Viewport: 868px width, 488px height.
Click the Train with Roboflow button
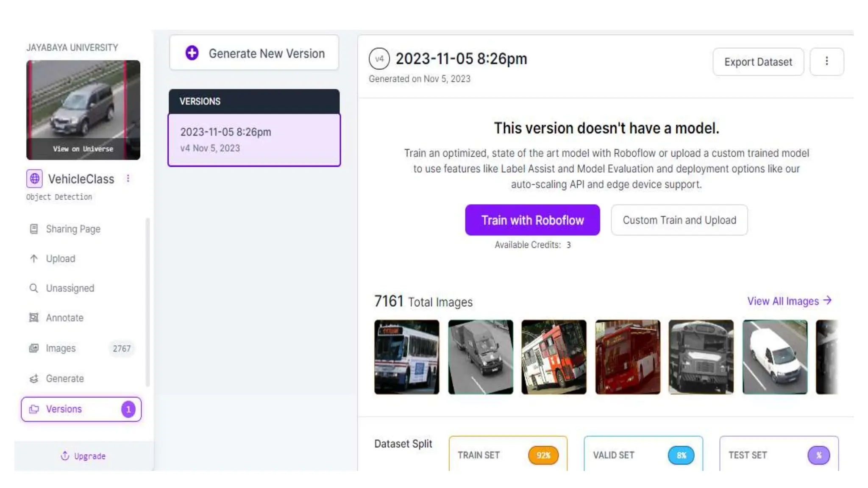pos(532,220)
